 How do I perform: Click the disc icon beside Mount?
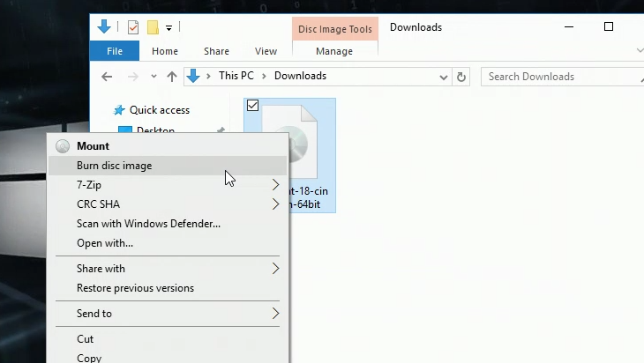(x=63, y=146)
